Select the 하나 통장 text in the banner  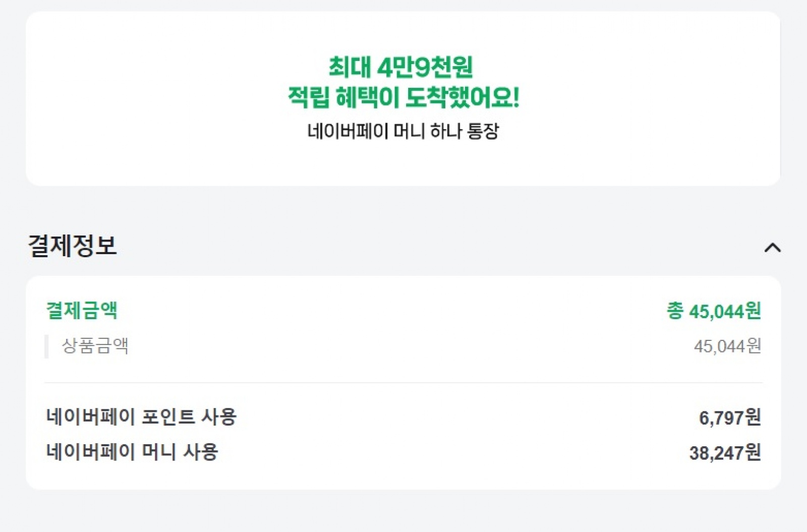[x=464, y=132]
